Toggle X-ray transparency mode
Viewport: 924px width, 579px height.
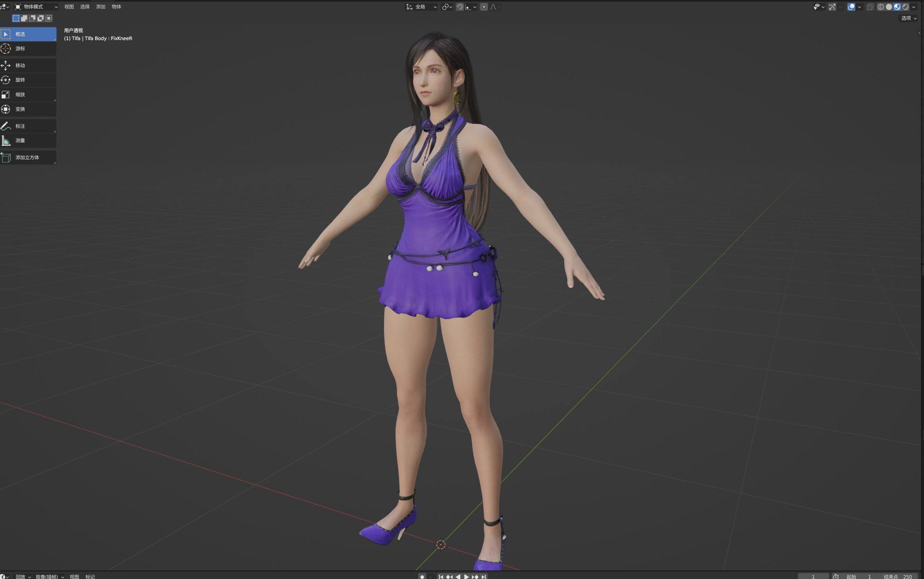pyautogui.click(x=870, y=7)
